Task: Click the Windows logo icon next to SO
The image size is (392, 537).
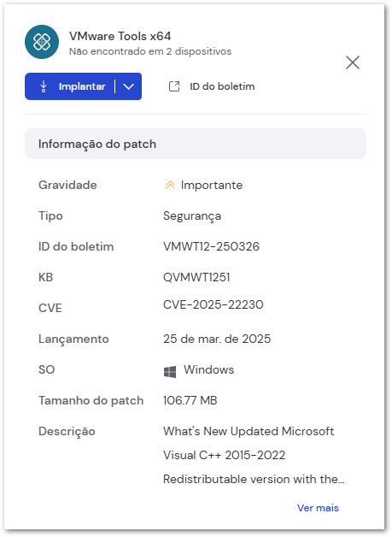Action: point(170,372)
